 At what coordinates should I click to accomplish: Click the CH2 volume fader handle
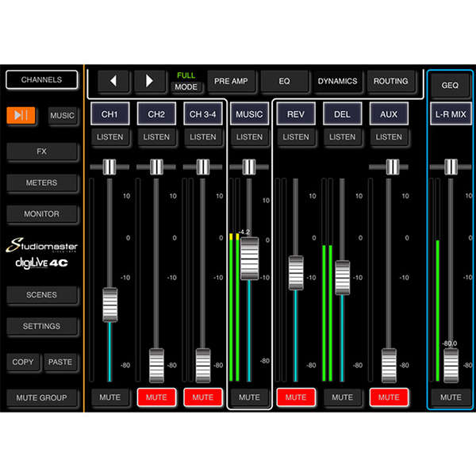click(x=156, y=366)
